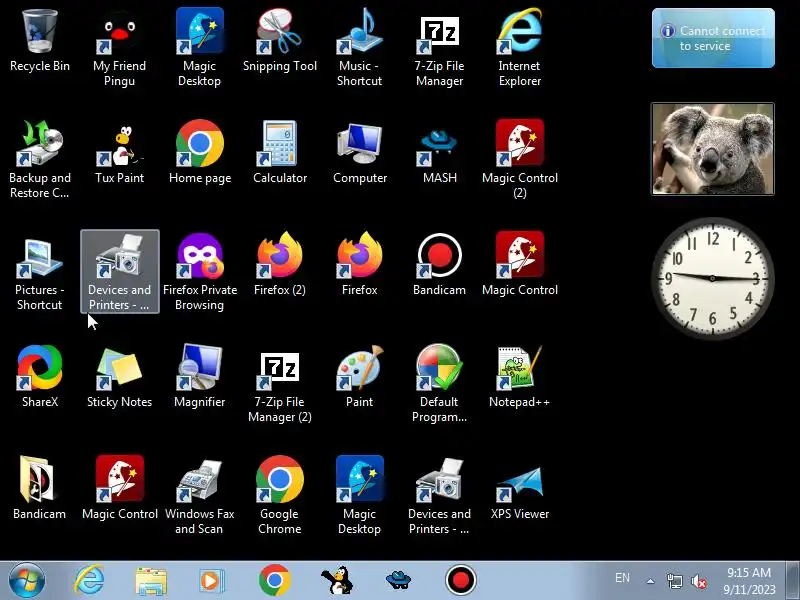The image size is (800, 600).
Task: Launch Chrome from the taskbar
Action: click(274, 580)
